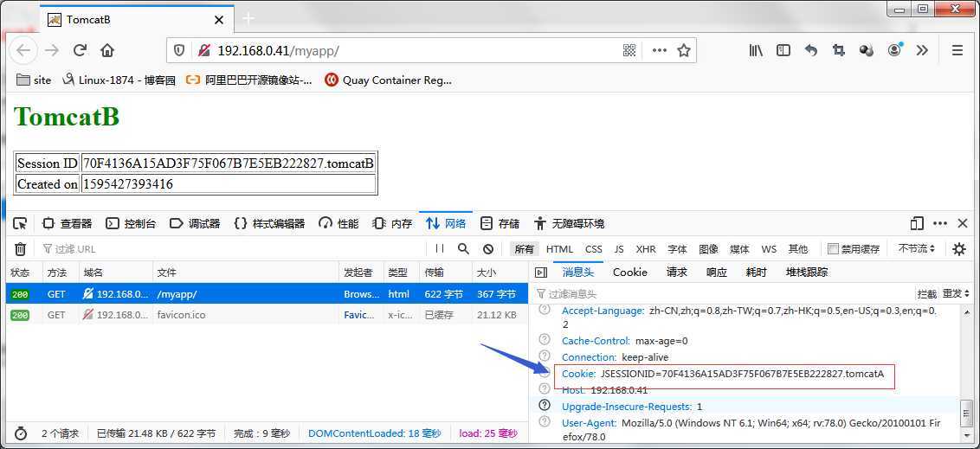Open DevTools customize three-dot menu
Image resolution: width=980 pixels, height=449 pixels.
point(940,223)
